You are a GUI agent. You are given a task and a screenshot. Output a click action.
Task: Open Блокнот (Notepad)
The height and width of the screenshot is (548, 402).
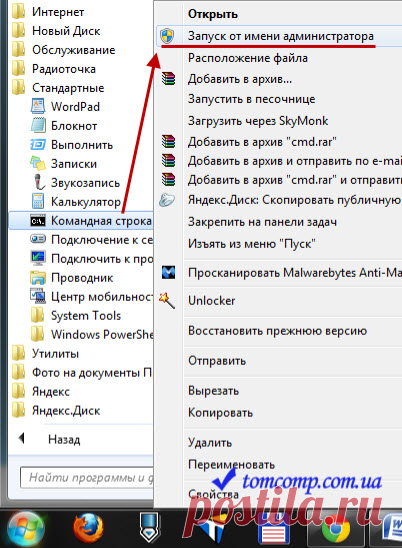[64, 125]
